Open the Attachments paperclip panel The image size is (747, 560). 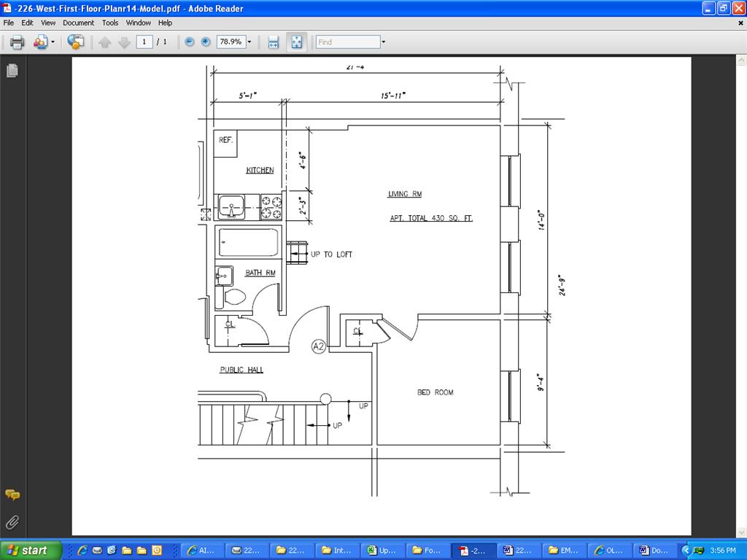point(12,522)
